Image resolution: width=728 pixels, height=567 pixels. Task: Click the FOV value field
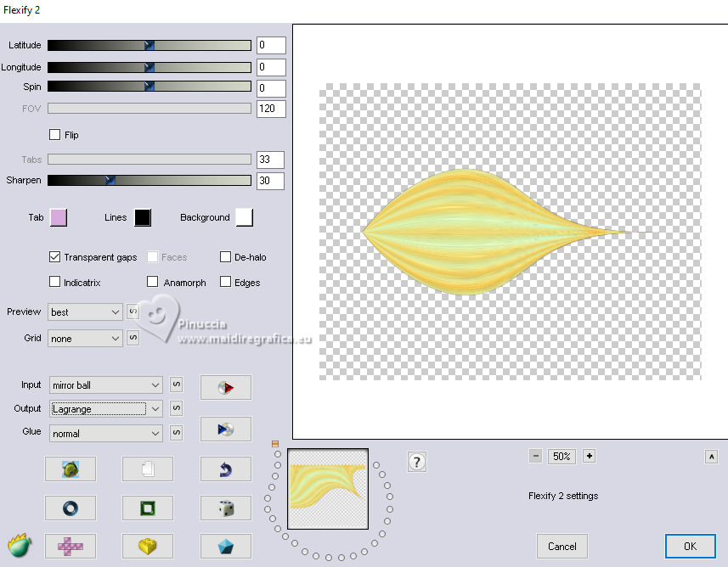click(x=271, y=109)
